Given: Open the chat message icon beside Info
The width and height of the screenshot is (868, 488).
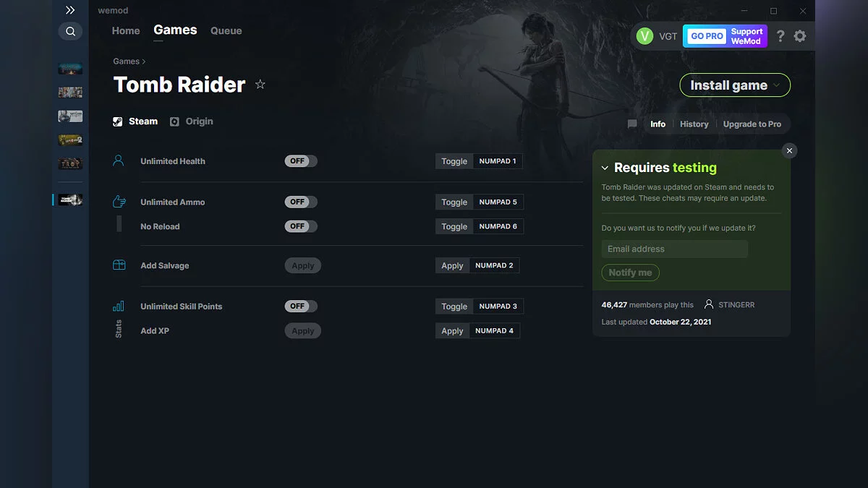Looking at the screenshot, I should [631, 124].
